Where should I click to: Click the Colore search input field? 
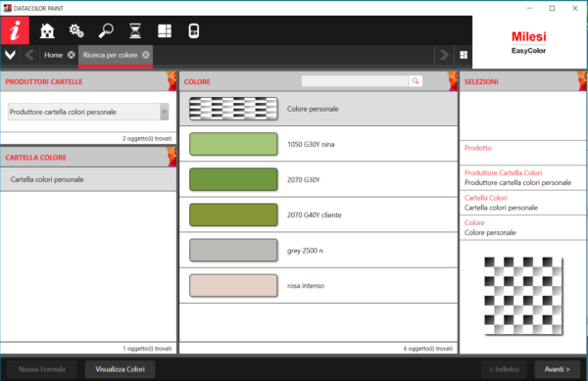click(x=355, y=81)
